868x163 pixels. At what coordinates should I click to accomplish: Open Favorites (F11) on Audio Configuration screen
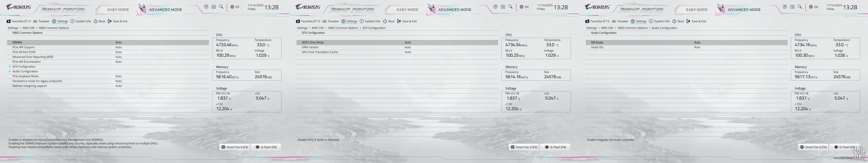(597, 21)
